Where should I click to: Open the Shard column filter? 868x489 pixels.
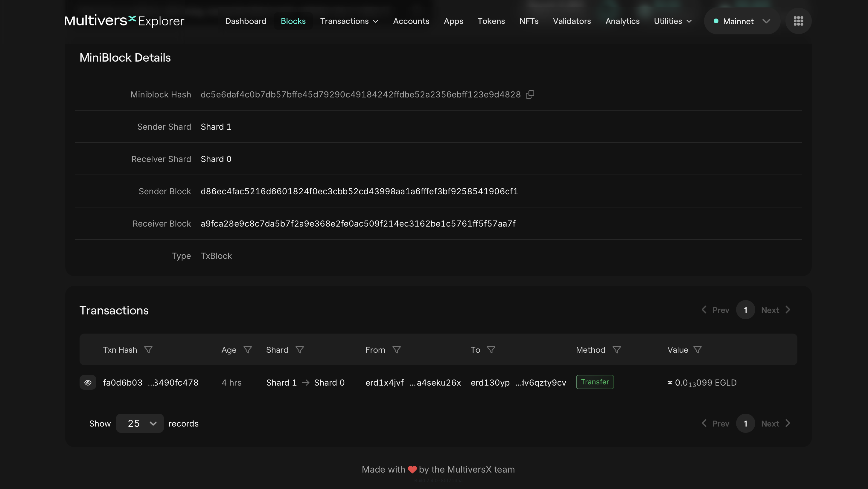tap(300, 350)
